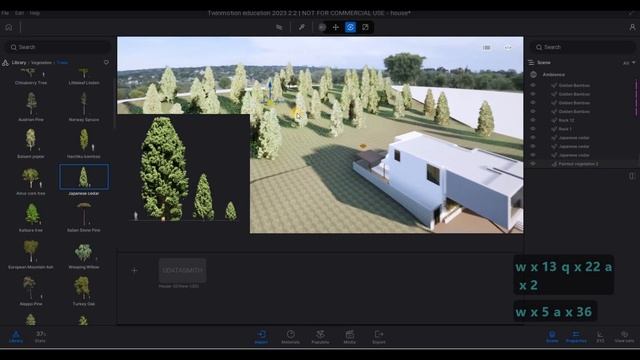The height and width of the screenshot is (360, 640).
Task: Focus the Library search field
Action: tap(57, 47)
